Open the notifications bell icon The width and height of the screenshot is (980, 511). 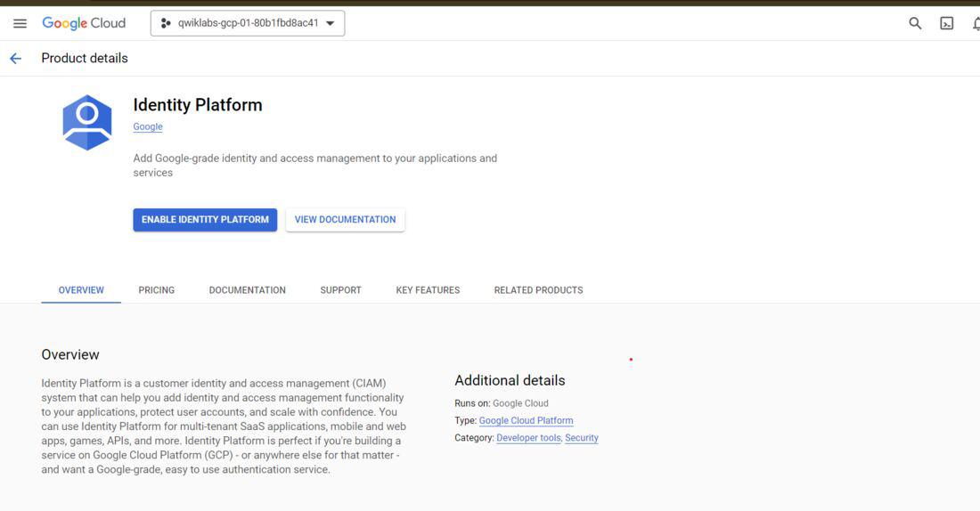click(976, 24)
